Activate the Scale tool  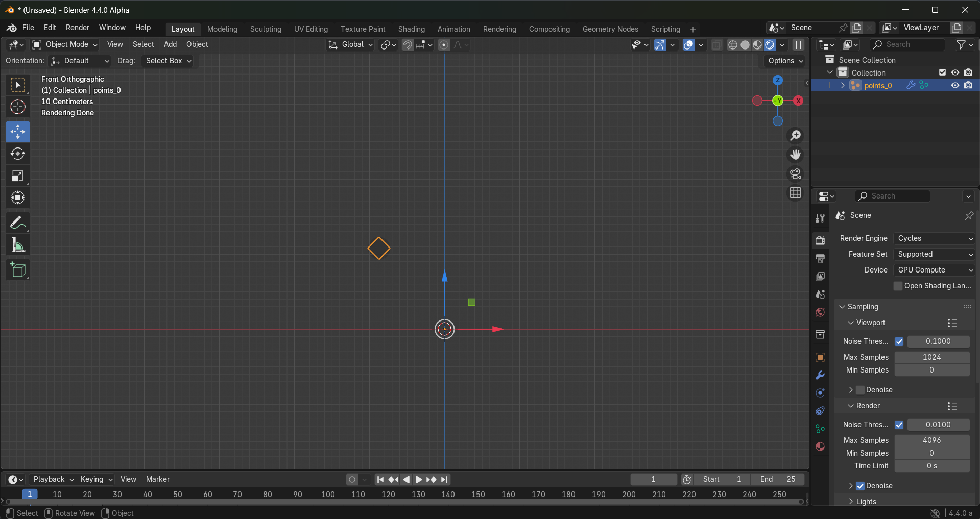pos(18,176)
